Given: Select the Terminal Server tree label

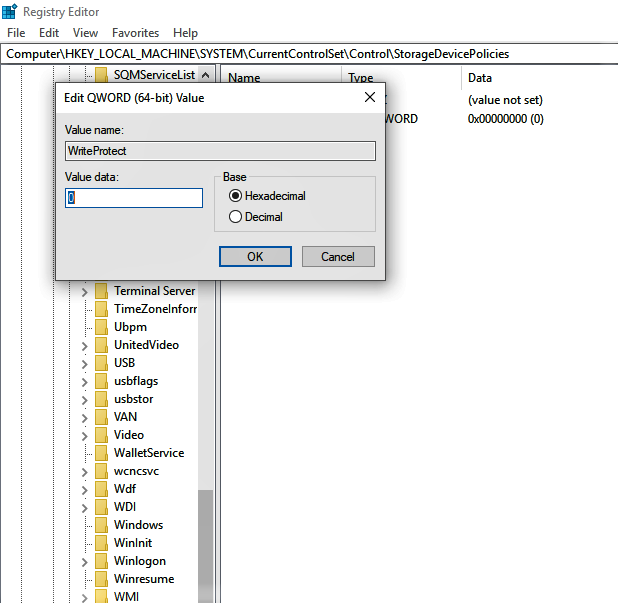Looking at the screenshot, I should point(154,291).
